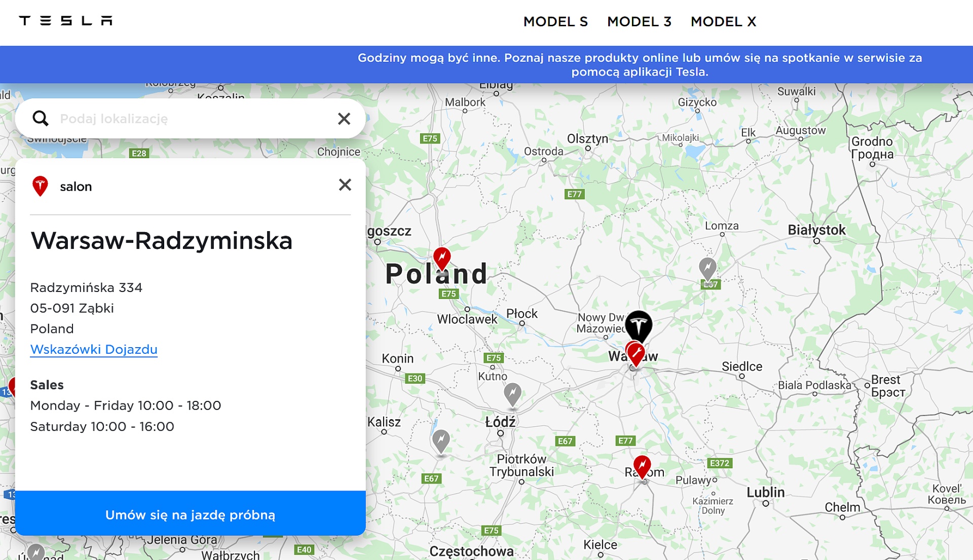Click the Siedlce city label on map
This screenshot has height=560, width=973.
(x=742, y=366)
